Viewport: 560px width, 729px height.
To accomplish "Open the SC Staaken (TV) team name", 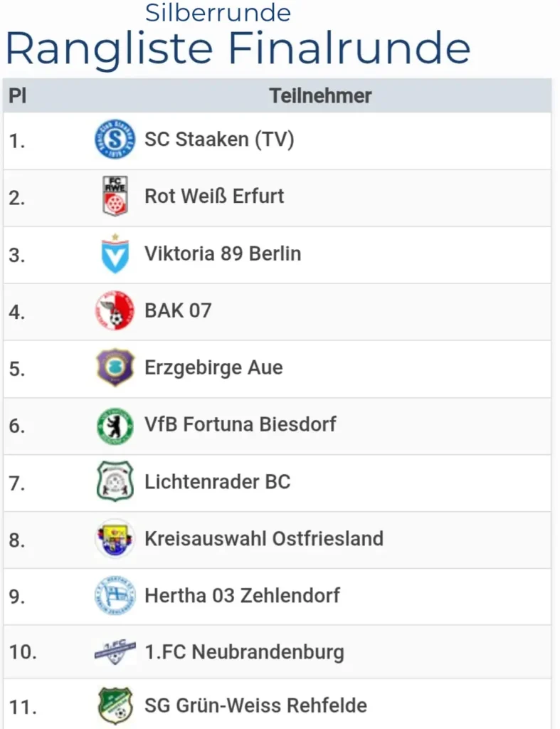I will tap(219, 140).
